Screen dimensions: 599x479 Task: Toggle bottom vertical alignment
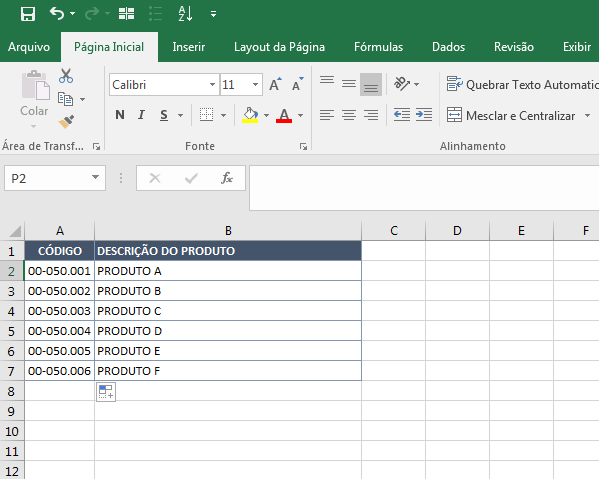click(x=371, y=85)
